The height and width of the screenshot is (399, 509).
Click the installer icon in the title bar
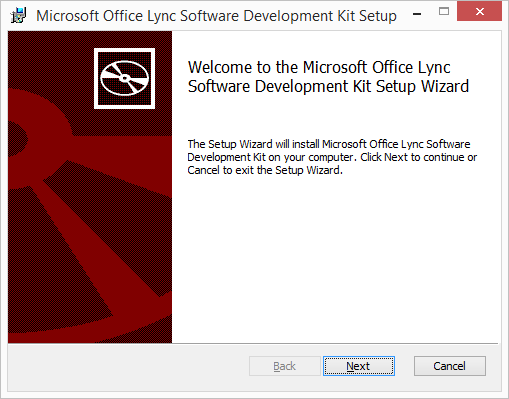[18, 15]
